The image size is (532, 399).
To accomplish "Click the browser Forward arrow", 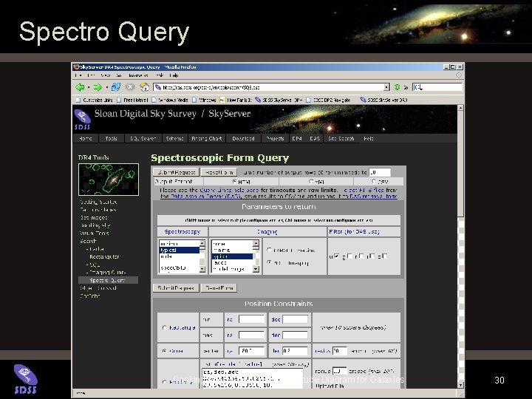I will (98, 87).
